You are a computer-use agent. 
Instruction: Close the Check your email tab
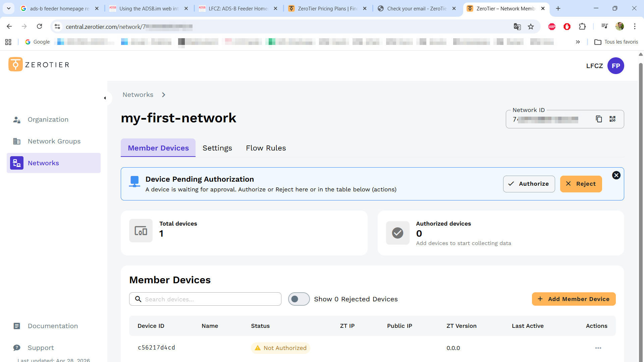(454, 8)
